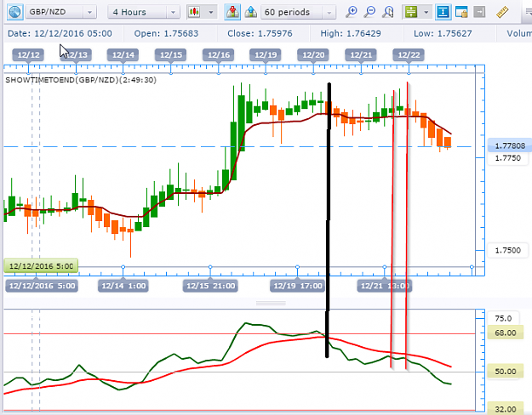This screenshot has height=415, width=532.
Task: Click the 12/20 date marker
Action: coord(313,55)
